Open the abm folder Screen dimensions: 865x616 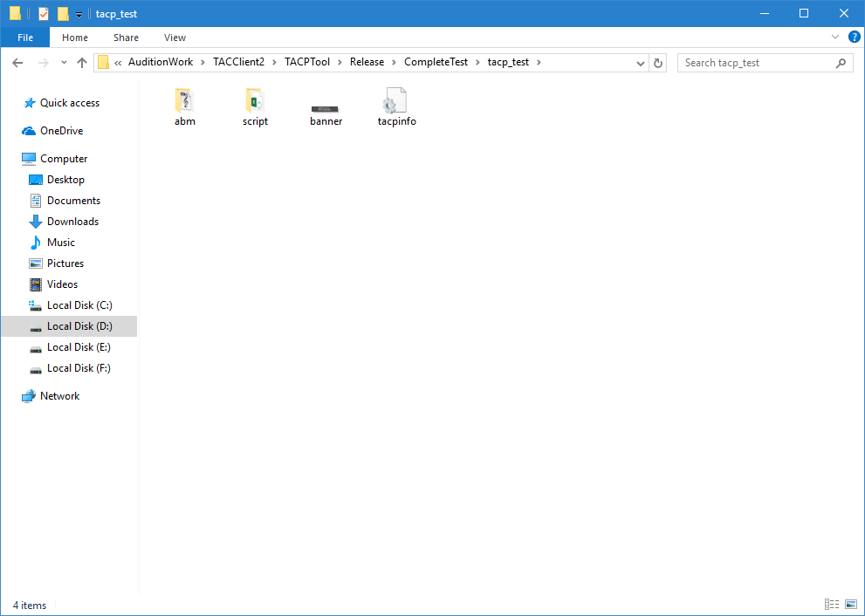coord(184,101)
